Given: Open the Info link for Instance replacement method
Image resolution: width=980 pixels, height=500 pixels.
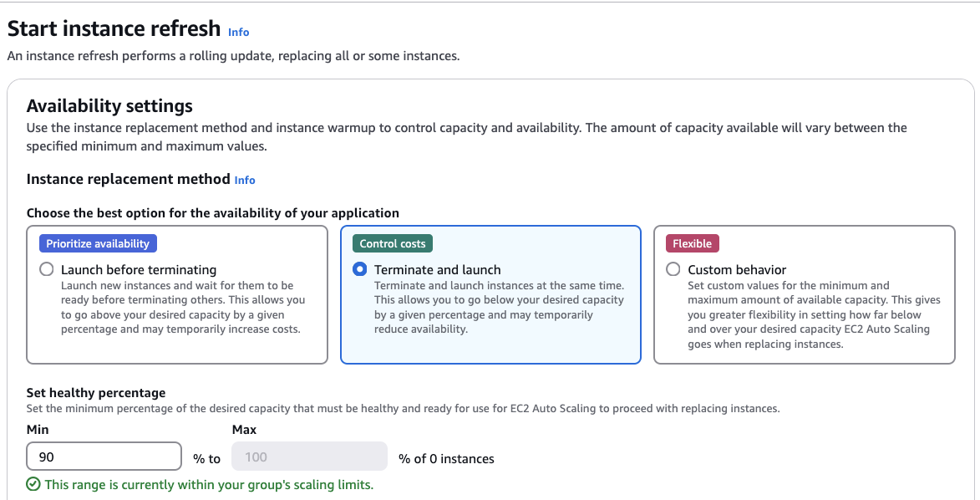Looking at the screenshot, I should click(244, 180).
